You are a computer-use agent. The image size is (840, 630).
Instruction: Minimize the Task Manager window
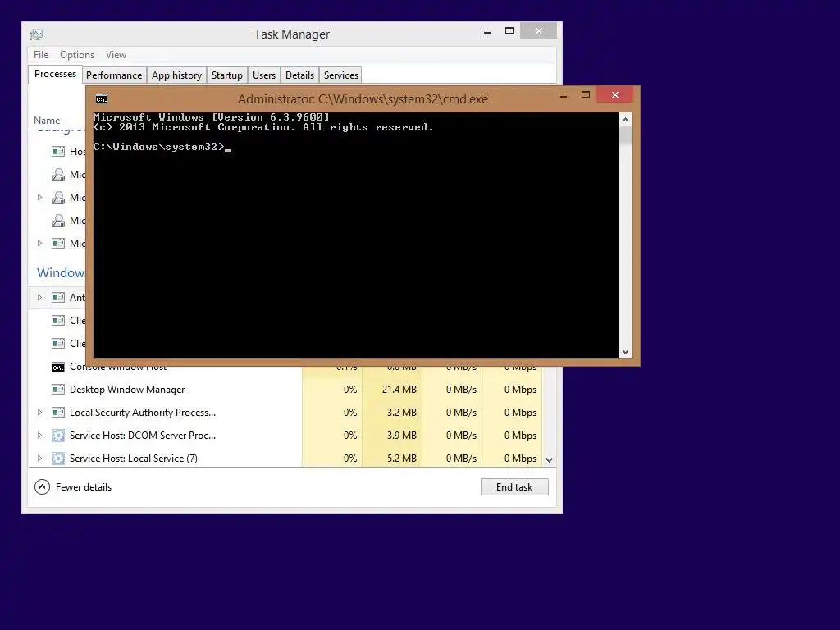pos(487,32)
